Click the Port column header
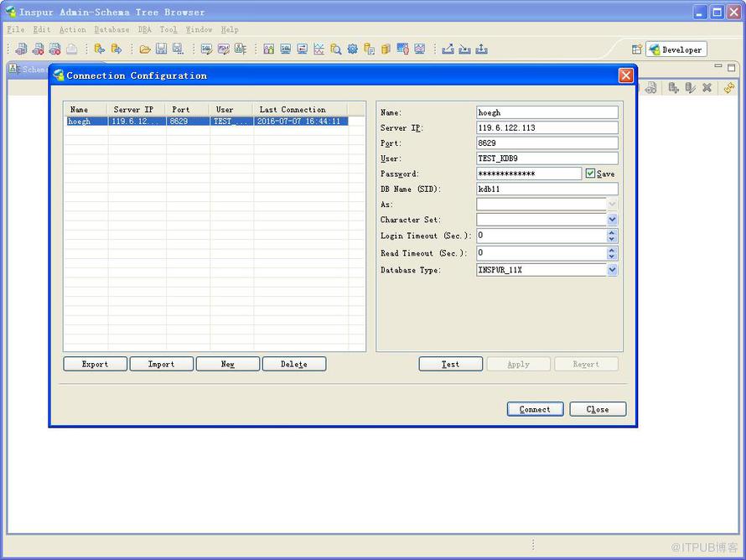The width and height of the screenshot is (746, 560). [x=188, y=110]
